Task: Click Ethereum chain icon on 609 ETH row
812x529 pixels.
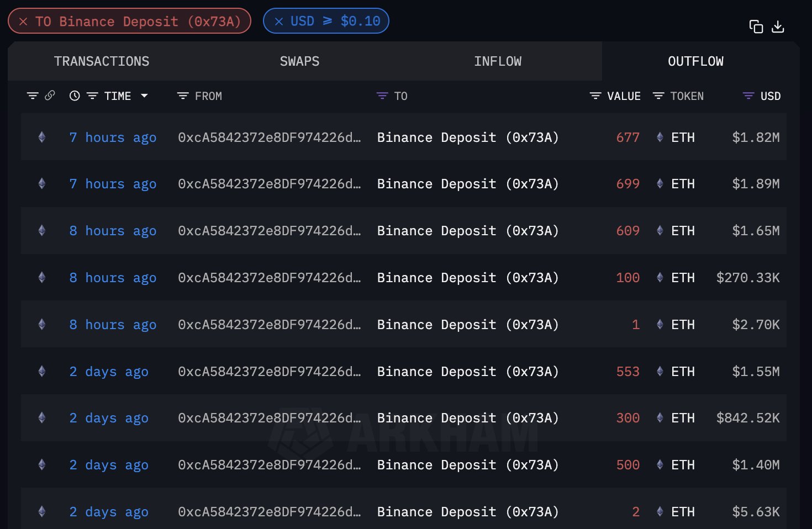Action: point(42,230)
